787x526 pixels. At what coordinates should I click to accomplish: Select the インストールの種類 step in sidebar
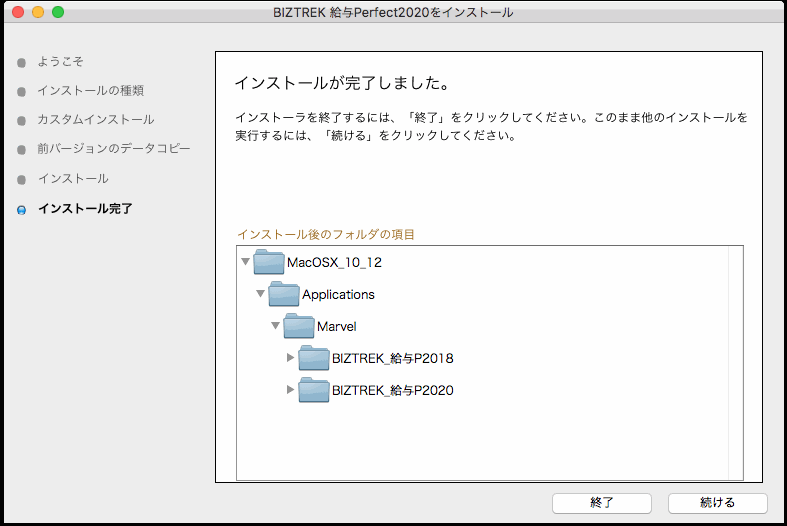coord(90,91)
